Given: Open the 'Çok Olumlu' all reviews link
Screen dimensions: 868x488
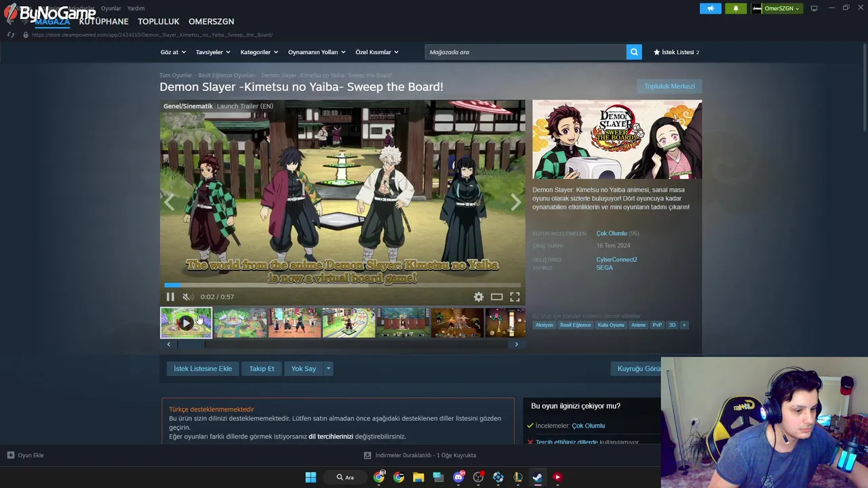Looking at the screenshot, I should [612, 233].
